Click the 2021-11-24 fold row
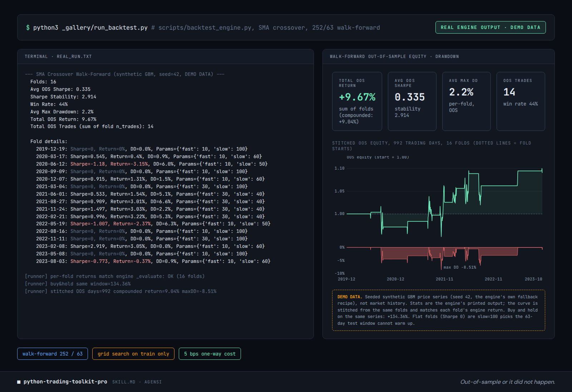Screen dimensions: 572x392 [x=151, y=209]
